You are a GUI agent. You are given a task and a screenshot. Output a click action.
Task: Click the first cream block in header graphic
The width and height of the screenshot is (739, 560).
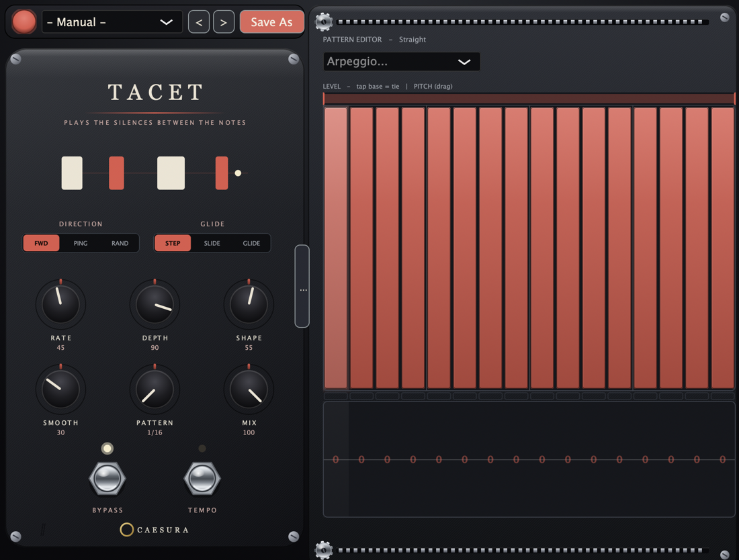tap(72, 173)
